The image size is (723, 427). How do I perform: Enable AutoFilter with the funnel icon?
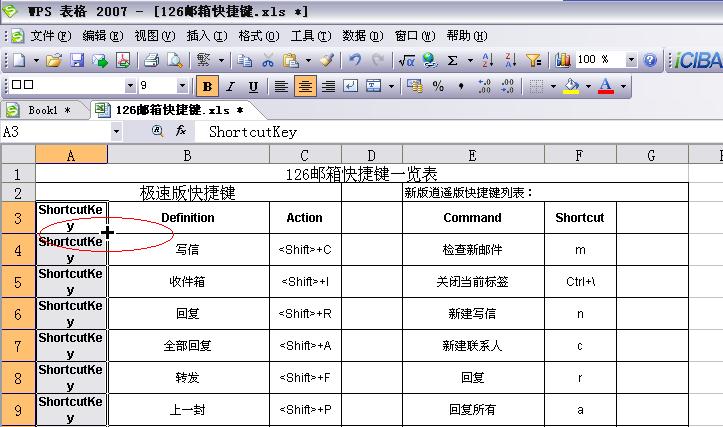tap(534, 60)
